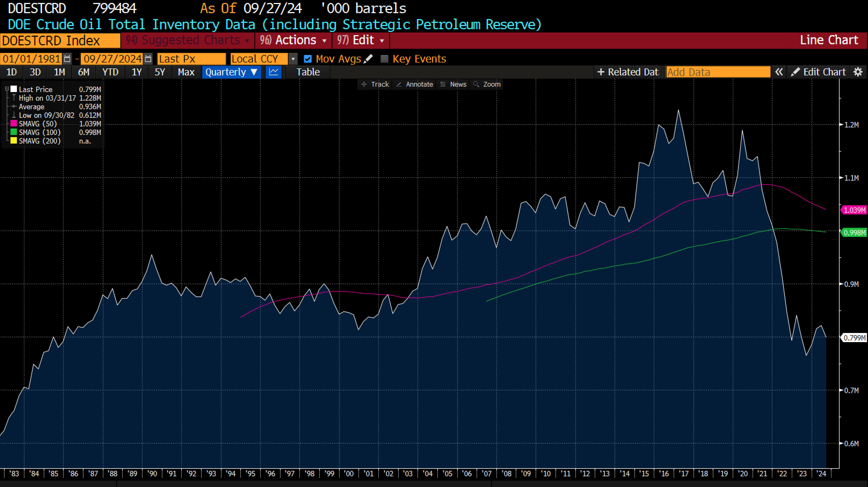Click the green 0.998M axis value tag
The image size is (868, 487).
click(x=854, y=232)
